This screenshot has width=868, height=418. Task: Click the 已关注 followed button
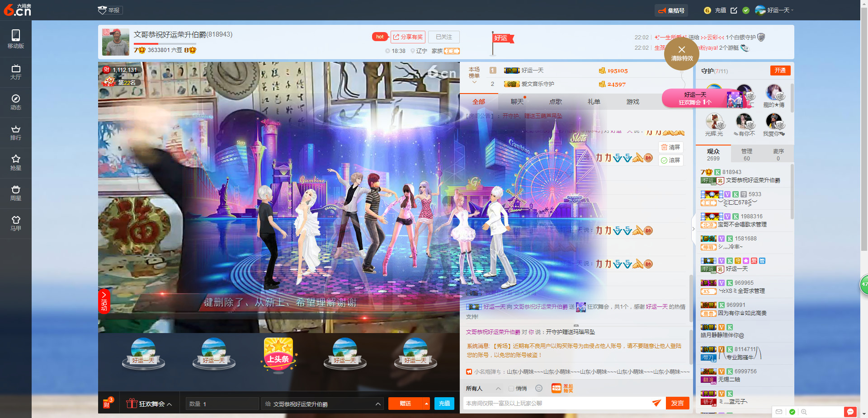[x=444, y=37]
